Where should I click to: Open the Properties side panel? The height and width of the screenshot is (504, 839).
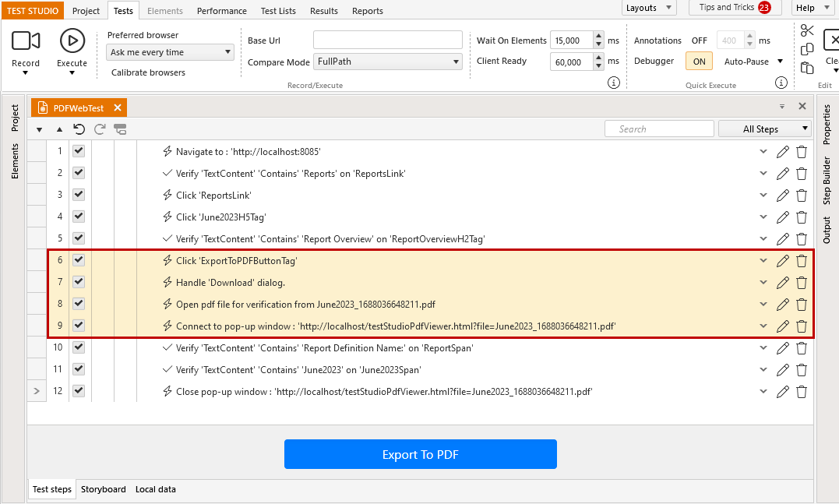point(827,124)
